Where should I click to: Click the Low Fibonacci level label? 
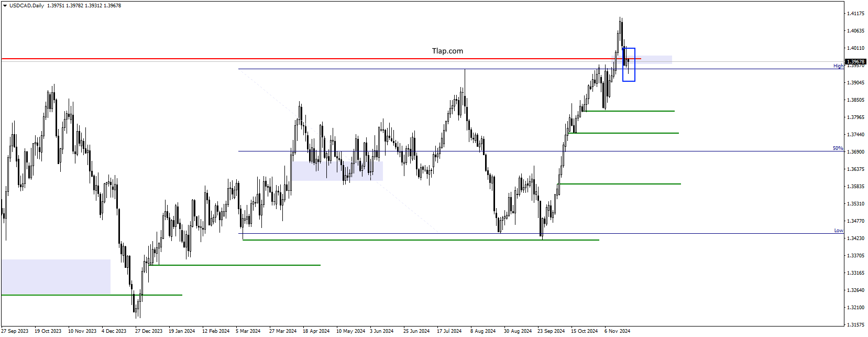(x=839, y=231)
